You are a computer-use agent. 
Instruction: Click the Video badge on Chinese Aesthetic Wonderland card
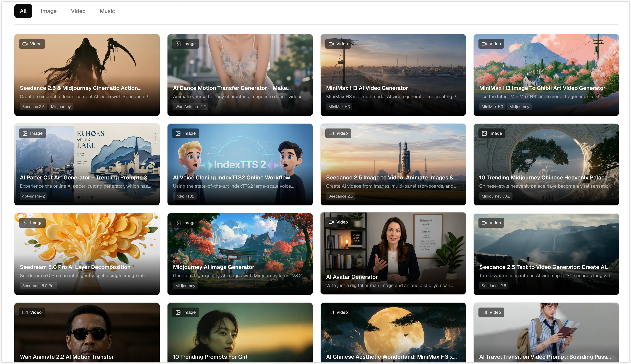coord(338,312)
